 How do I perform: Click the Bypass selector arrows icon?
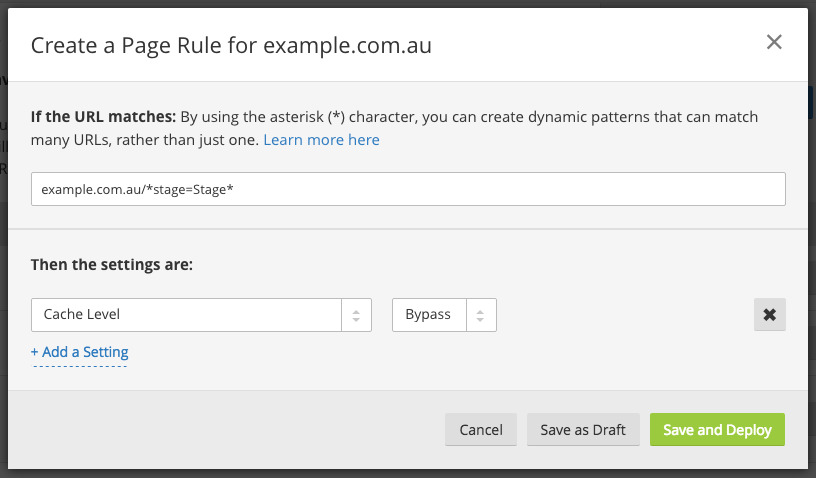point(481,315)
